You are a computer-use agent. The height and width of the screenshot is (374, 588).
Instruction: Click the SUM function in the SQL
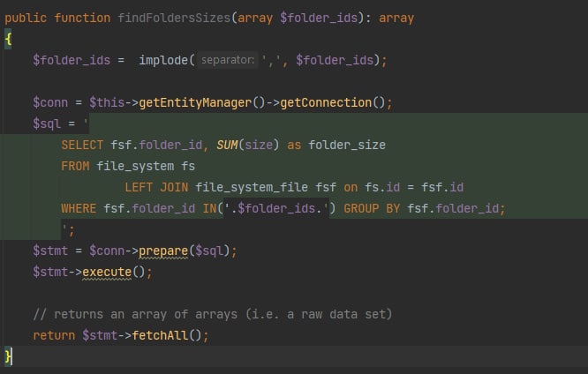click(227, 145)
